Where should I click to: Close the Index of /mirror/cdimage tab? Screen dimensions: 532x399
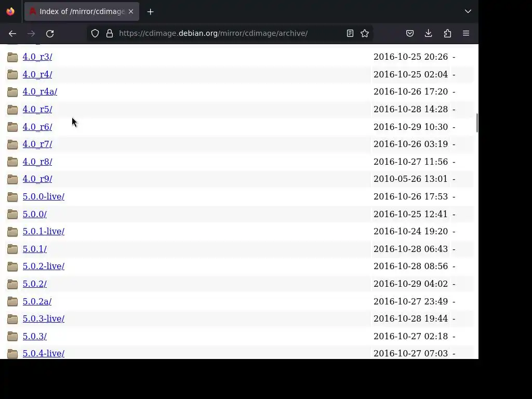pyautogui.click(x=131, y=11)
